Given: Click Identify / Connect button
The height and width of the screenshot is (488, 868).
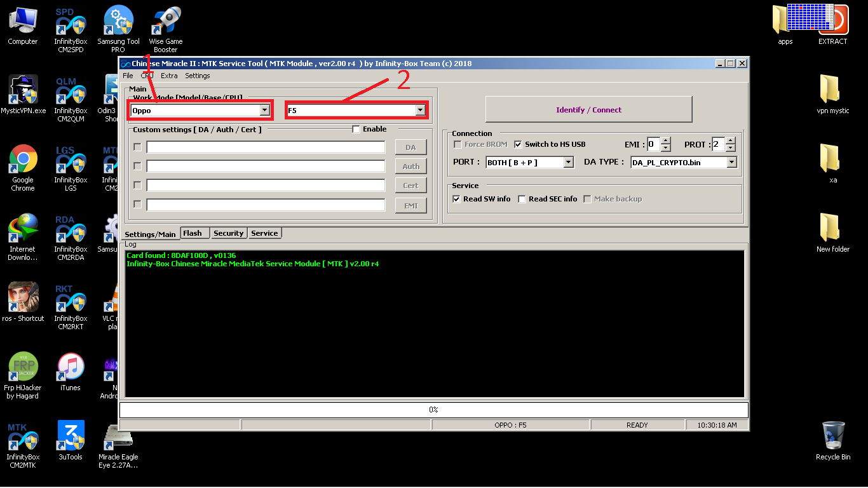Looking at the screenshot, I should [x=588, y=109].
